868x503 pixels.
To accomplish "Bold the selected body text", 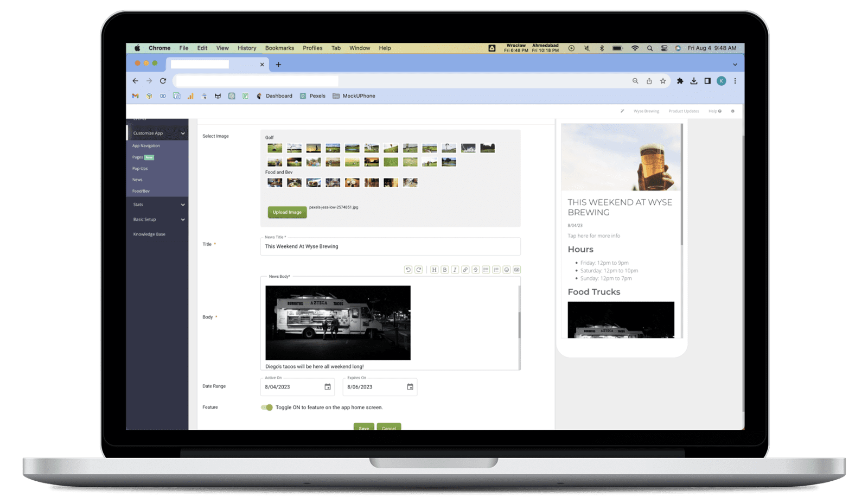I will click(x=444, y=270).
